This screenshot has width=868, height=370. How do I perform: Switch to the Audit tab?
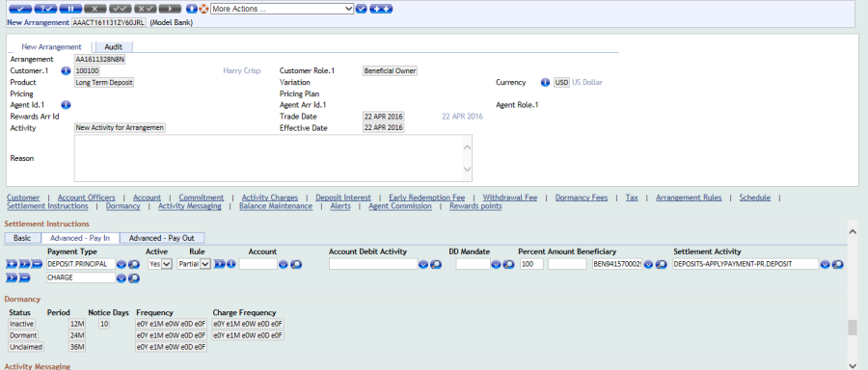[114, 47]
